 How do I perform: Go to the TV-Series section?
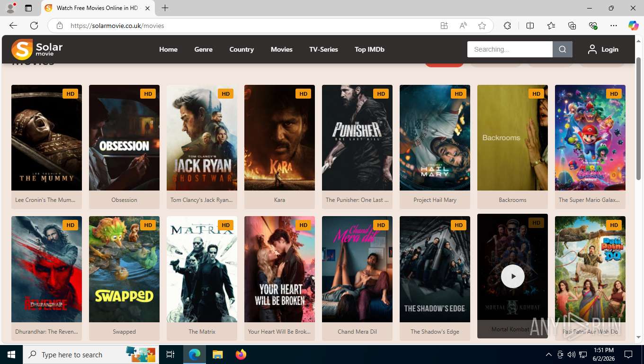(x=323, y=49)
